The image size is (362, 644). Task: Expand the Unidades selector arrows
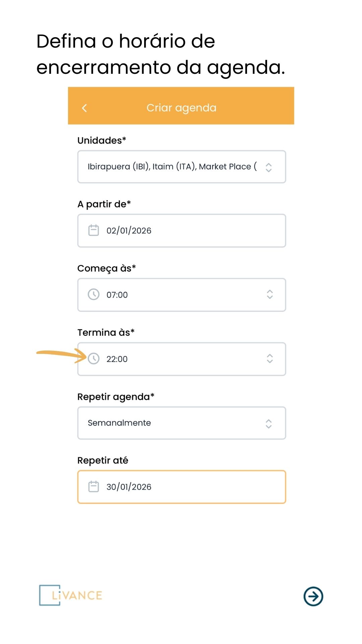tap(268, 167)
